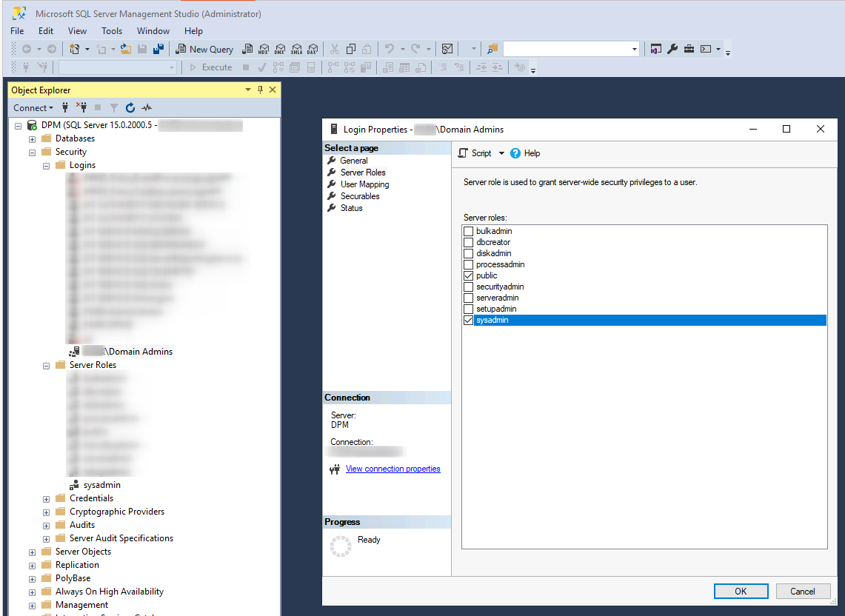This screenshot has width=845, height=616.
Task: Click the Analysis Services DMX Query icon
Action: click(280, 49)
